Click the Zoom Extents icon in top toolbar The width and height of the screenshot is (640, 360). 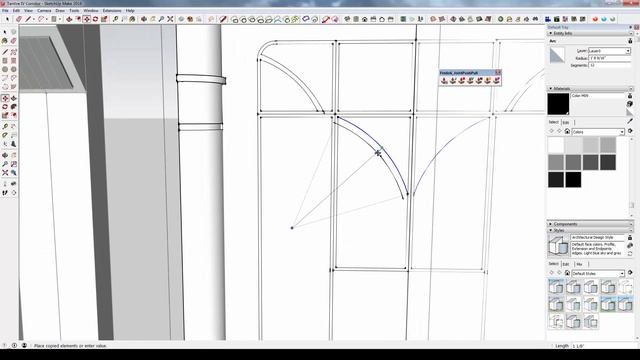[170, 19]
